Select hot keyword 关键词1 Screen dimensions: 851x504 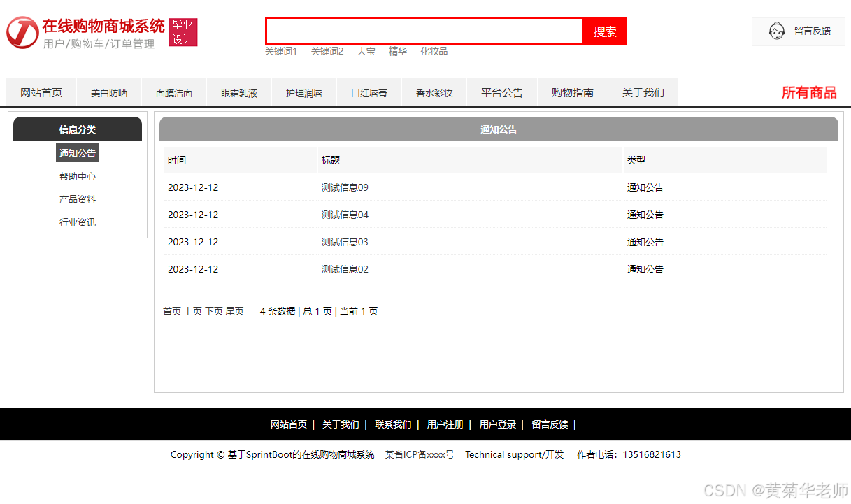[281, 51]
